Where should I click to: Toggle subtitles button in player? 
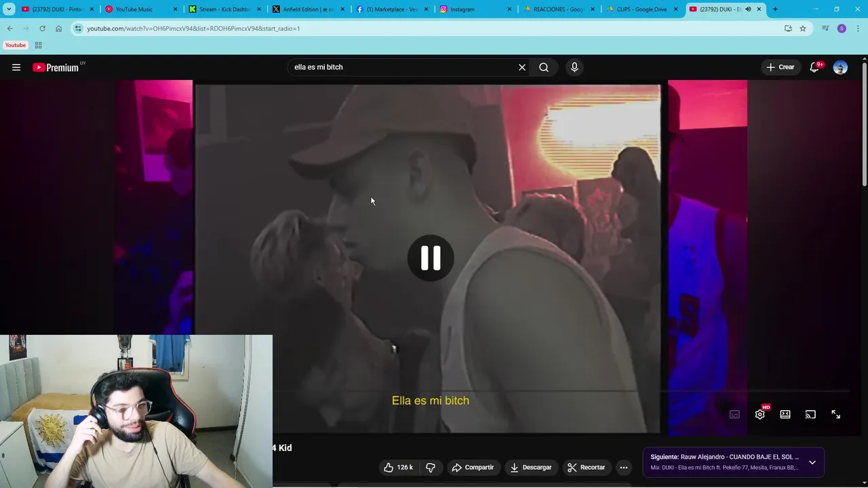pyautogui.click(x=734, y=414)
